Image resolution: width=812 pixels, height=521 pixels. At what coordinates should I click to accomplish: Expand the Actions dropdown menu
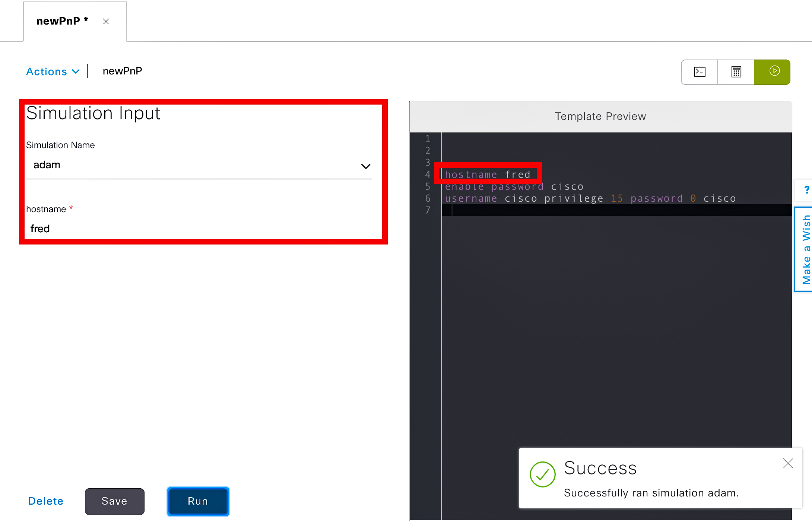53,71
